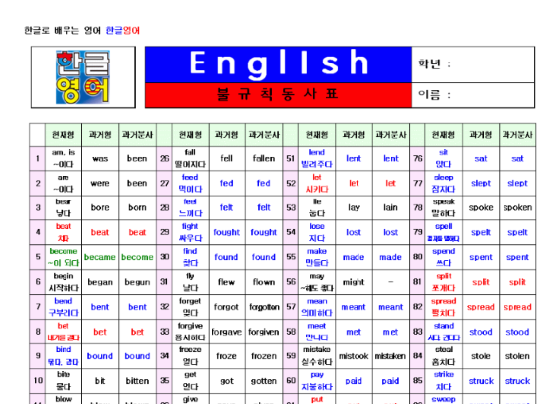Click the cell containing 'spoken'

[x=518, y=208]
